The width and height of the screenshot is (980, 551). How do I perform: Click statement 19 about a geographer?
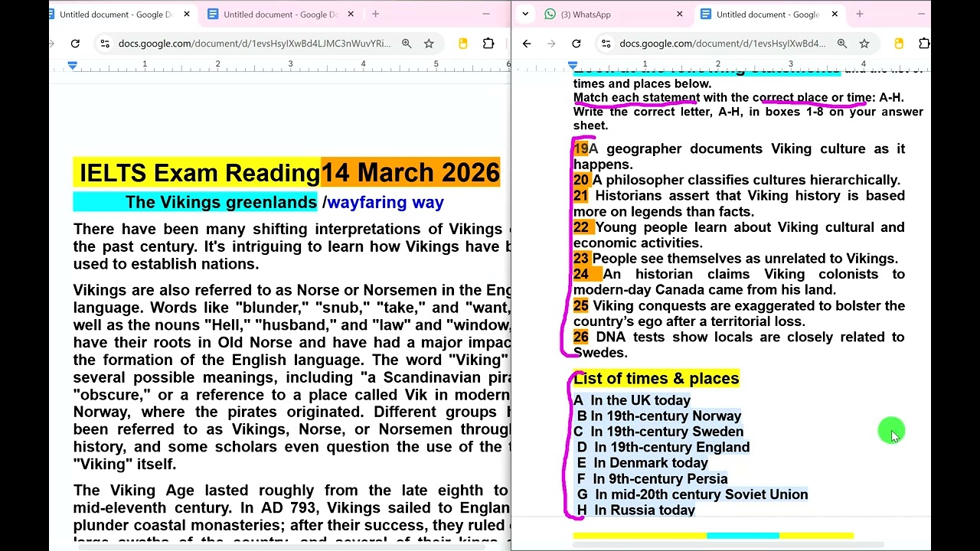(739, 156)
